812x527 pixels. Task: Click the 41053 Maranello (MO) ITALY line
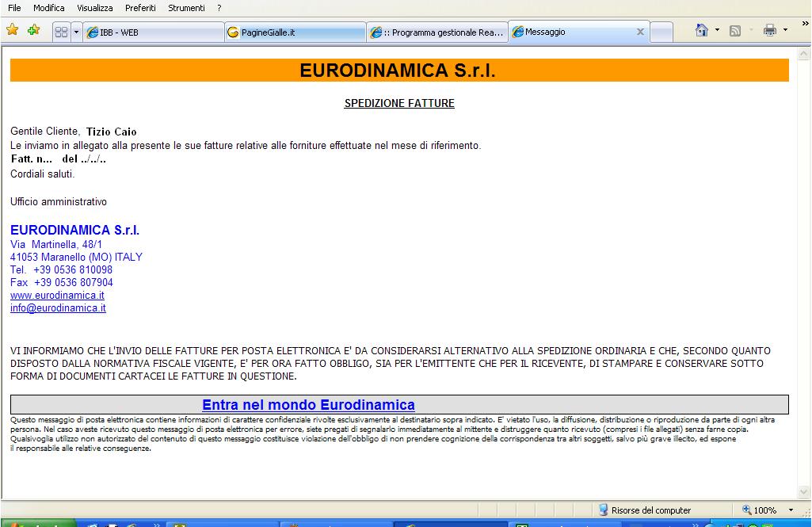pyautogui.click(x=76, y=257)
